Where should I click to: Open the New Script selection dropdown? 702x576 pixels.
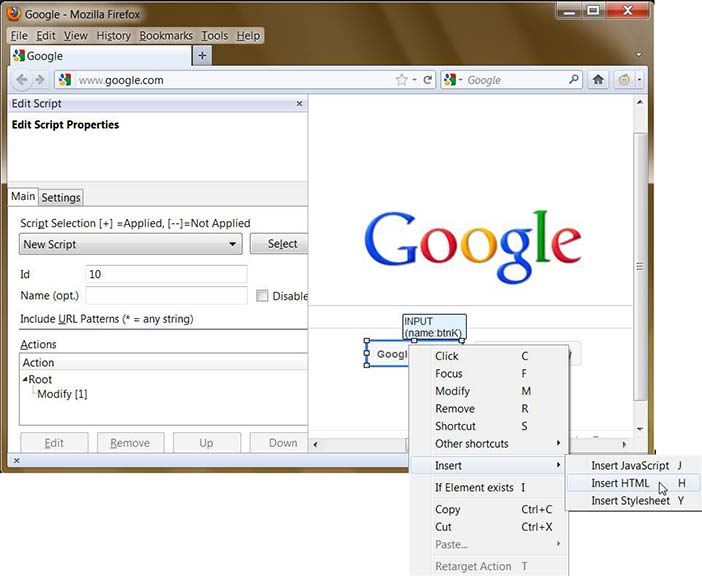pyautogui.click(x=131, y=244)
